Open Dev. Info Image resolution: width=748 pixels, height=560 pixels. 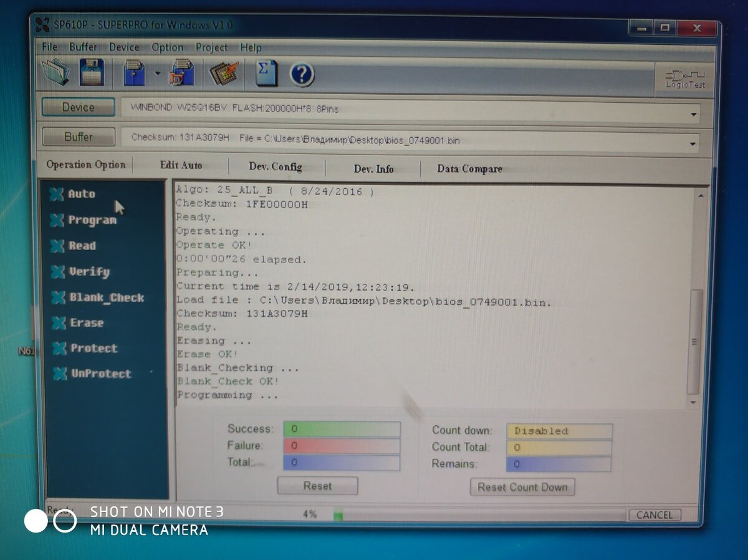click(x=373, y=168)
